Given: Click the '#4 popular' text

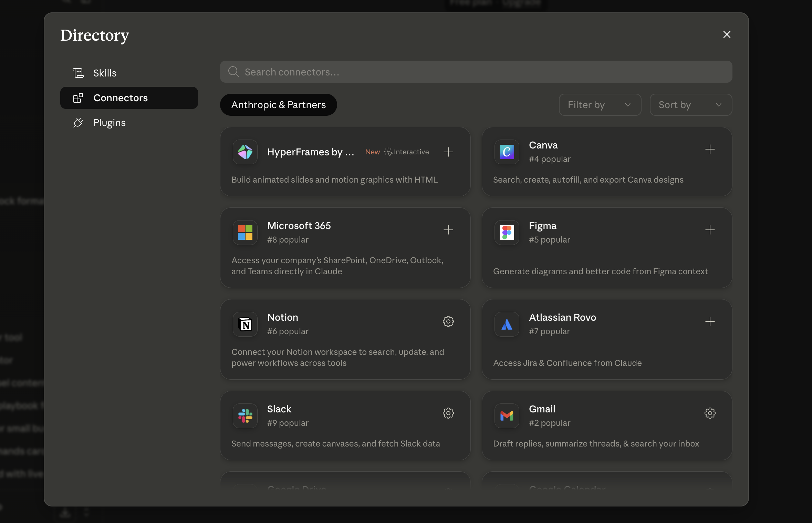Looking at the screenshot, I should 550,159.
